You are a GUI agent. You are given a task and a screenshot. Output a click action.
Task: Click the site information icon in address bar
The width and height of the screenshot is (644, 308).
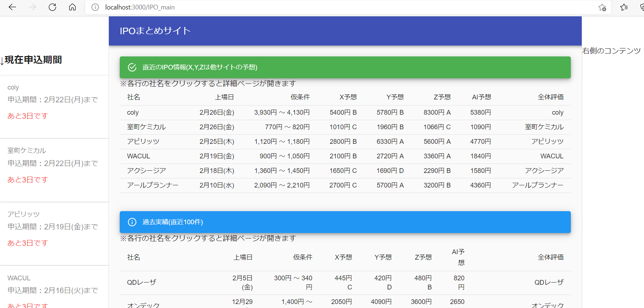point(95,7)
